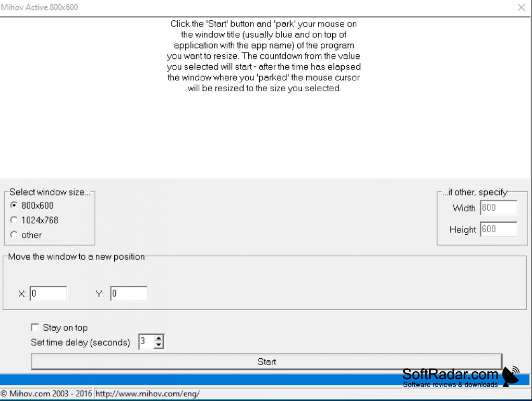Click the '© Mihov.com 2003 - 2016' status text

tap(46, 394)
